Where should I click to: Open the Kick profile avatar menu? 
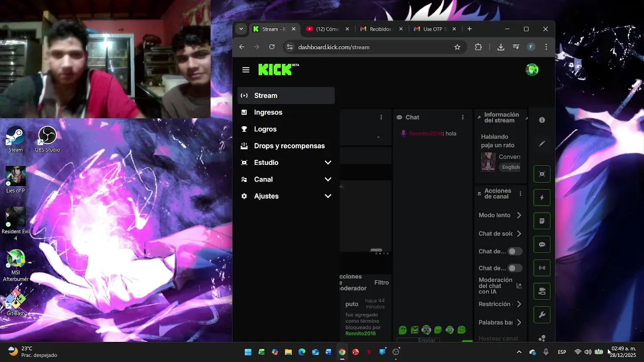click(532, 70)
